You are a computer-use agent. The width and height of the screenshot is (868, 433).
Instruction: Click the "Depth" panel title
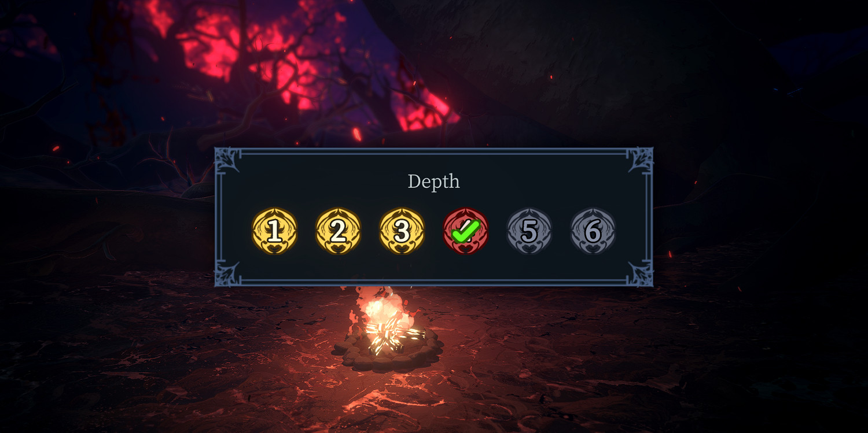click(433, 182)
